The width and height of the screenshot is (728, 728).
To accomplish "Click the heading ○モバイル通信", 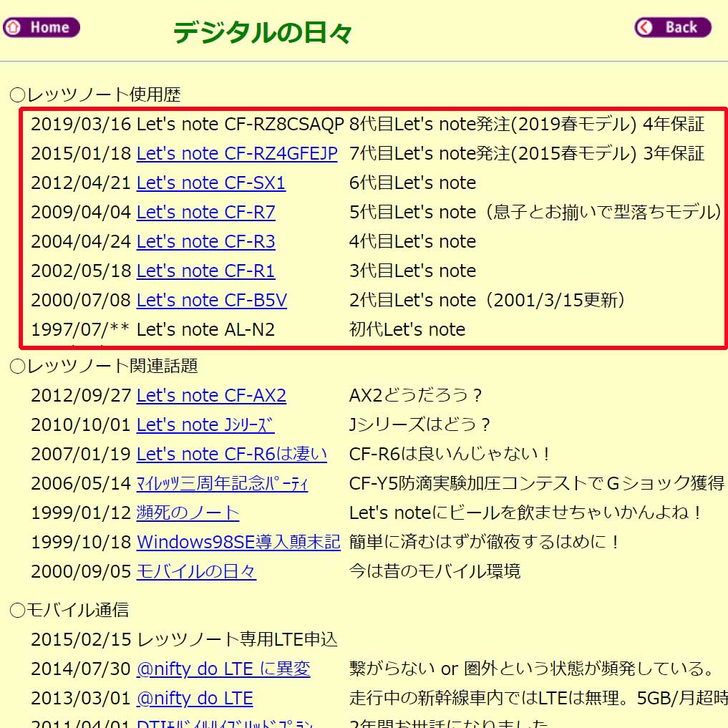I will [69, 610].
